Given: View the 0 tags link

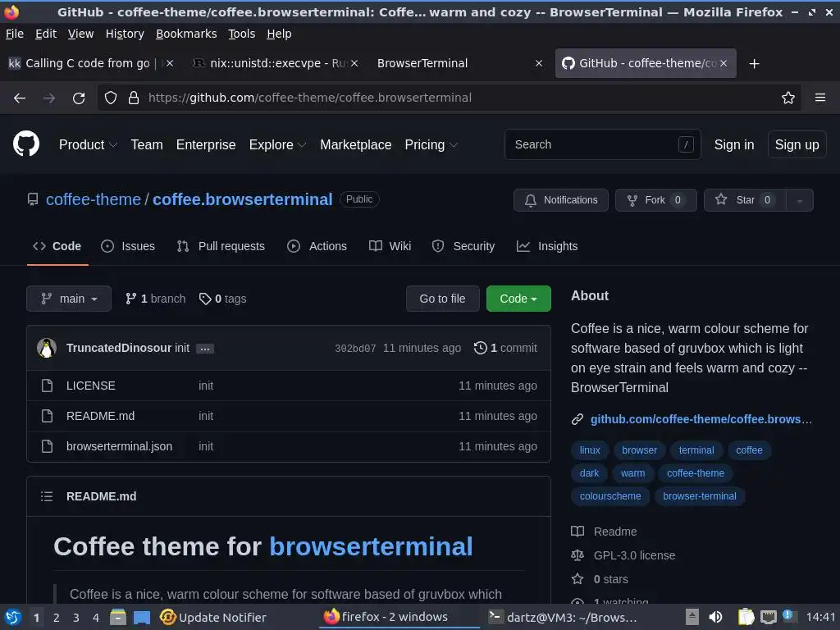Looking at the screenshot, I should 223,299.
